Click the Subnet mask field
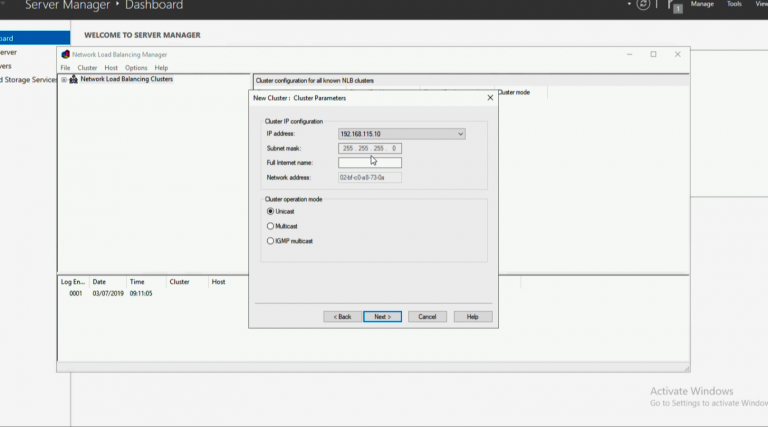 coord(370,148)
